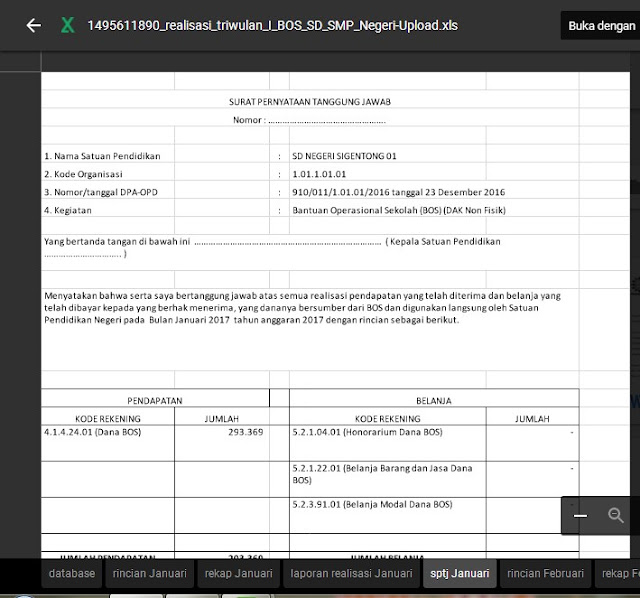
Task: Select the sptj Januari sheet tab
Action: tap(460, 574)
